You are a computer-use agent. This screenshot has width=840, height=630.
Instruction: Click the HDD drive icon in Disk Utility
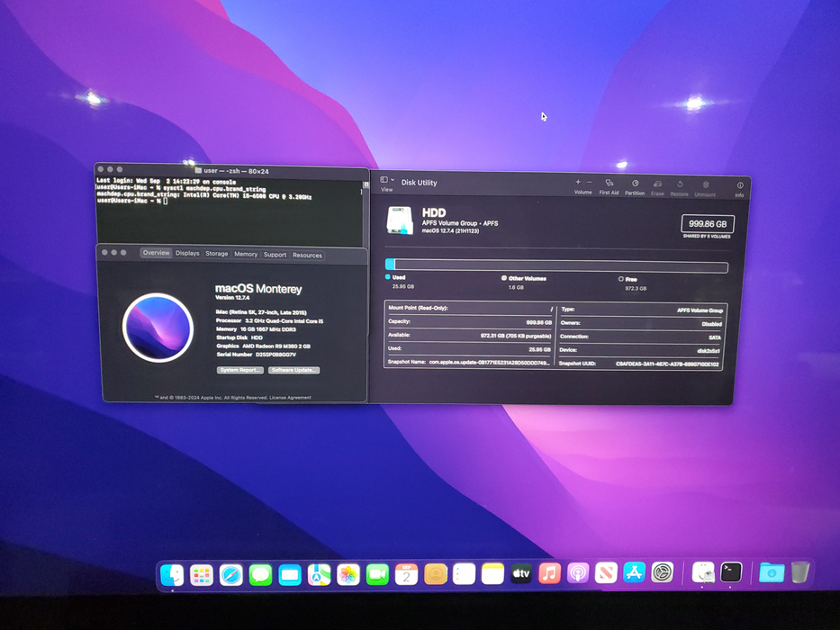(400, 220)
